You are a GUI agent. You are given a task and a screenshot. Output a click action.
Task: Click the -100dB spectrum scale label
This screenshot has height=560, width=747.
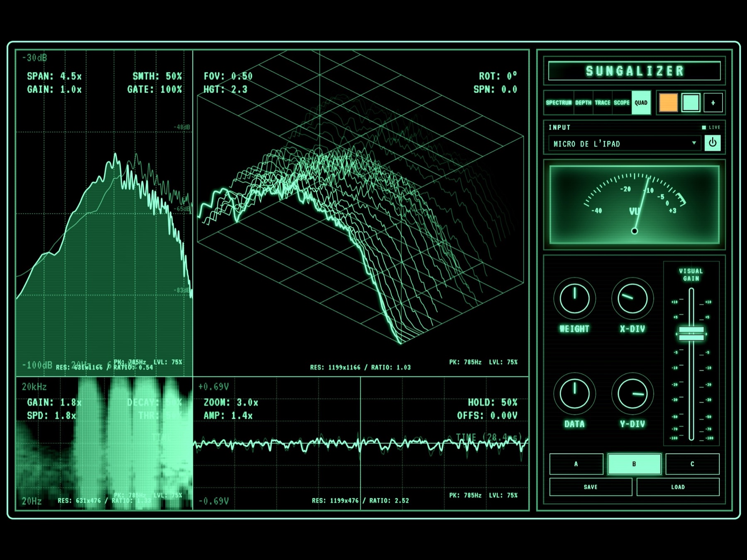click(37, 365)
